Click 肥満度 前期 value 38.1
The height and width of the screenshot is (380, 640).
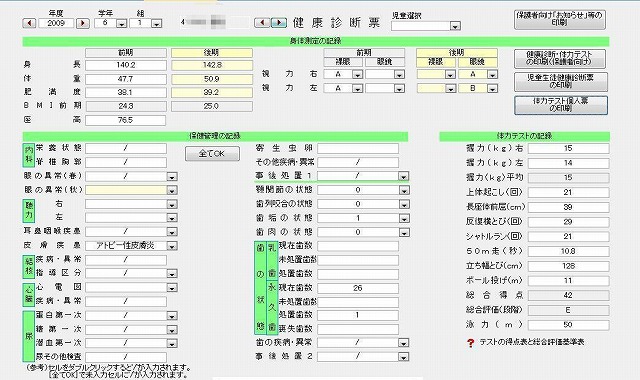[x=126, y=93]
